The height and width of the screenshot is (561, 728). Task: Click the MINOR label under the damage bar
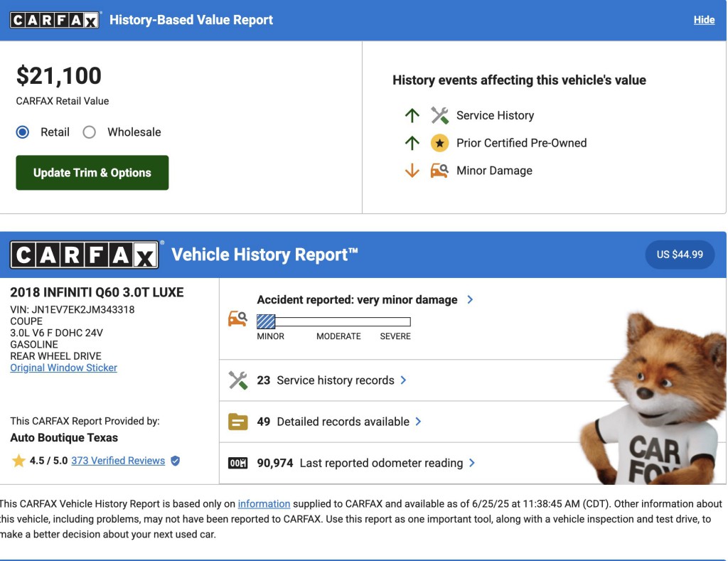coord(271,336)
